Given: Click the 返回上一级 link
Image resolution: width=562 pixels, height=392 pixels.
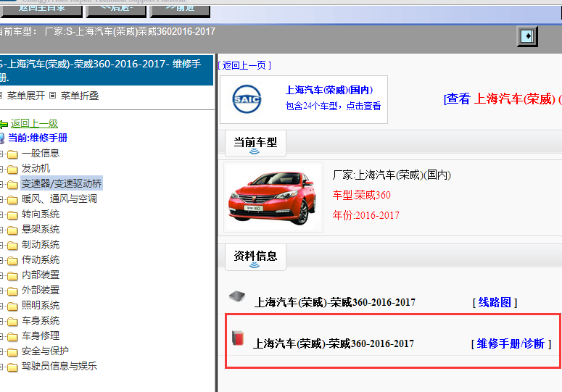Looking at the screenshot, I should (34, 123).
